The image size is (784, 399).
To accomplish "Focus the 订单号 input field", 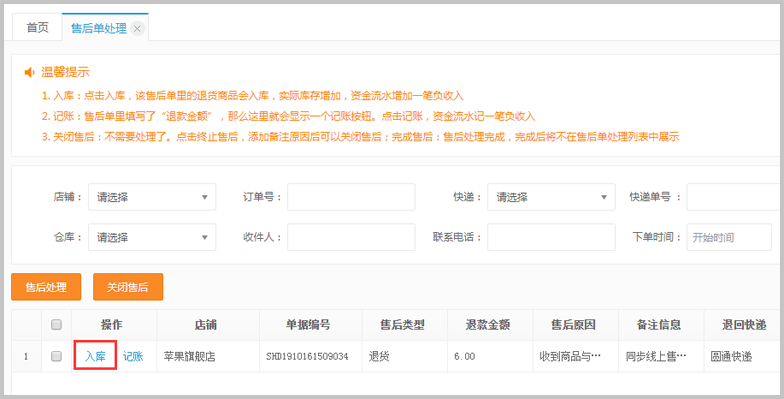I will pyautogui.click(x=351, y=197).
